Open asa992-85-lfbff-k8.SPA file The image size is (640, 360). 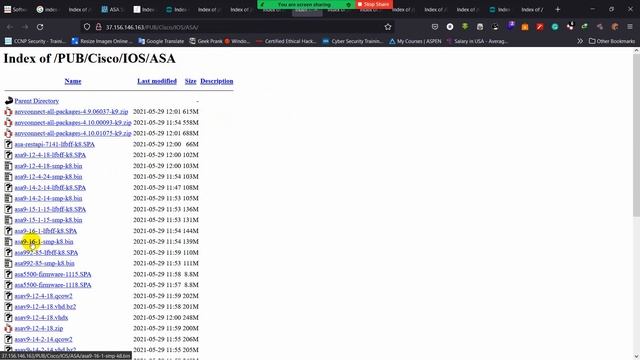click(46, 252)
